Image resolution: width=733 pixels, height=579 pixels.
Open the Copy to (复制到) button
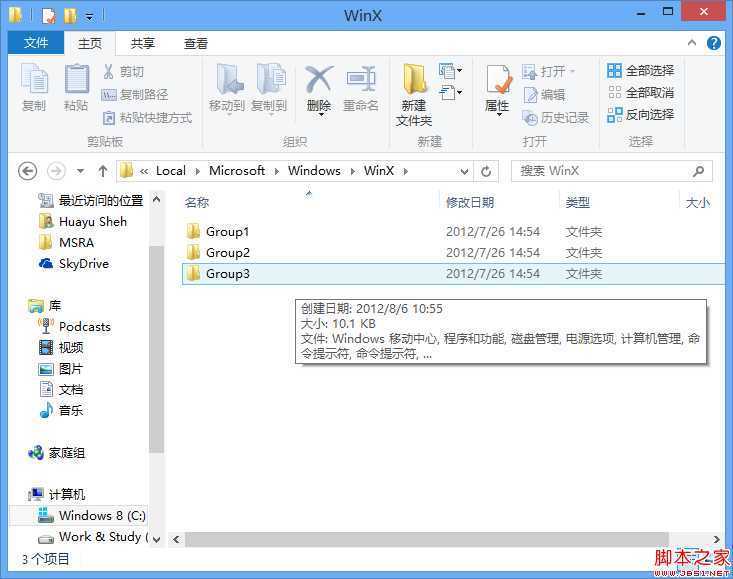pyautogui.click(x=269, y=89)
